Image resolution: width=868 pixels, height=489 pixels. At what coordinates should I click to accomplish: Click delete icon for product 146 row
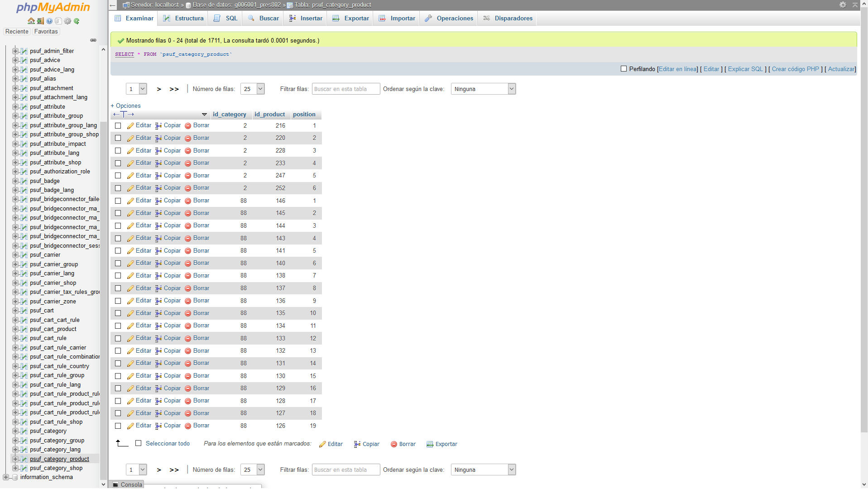tap(188, 201)
